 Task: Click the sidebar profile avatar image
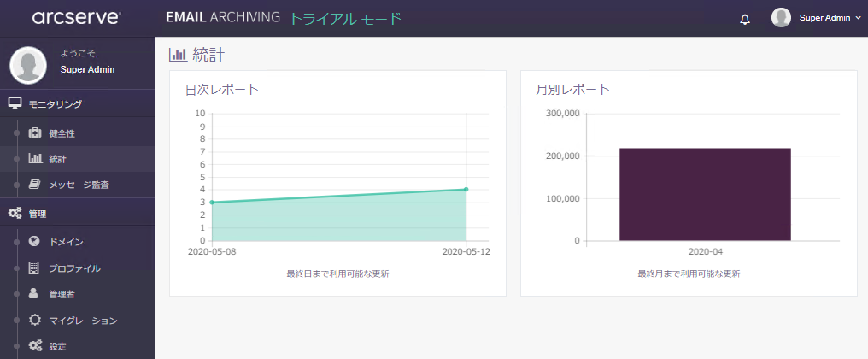27,65
